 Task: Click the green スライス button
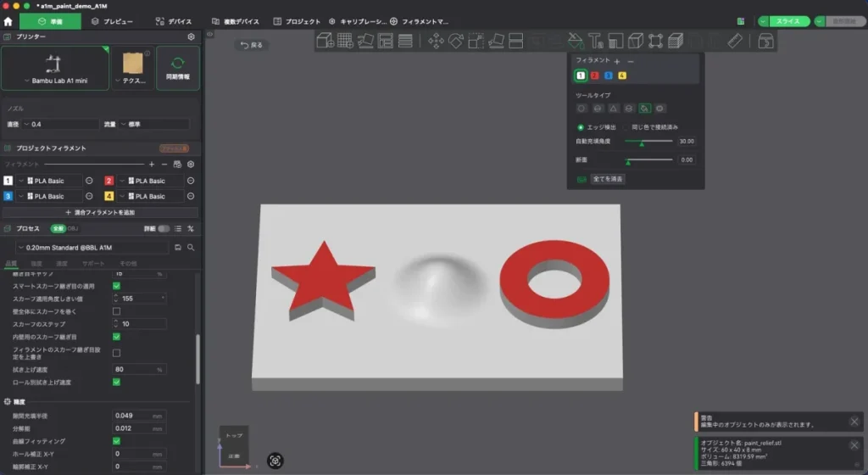click(x=787, y=21)
